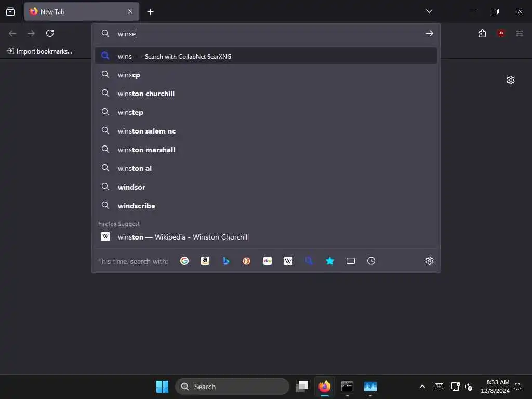Close the New Tab tab
The height and width of the screenshot is (399, 532).
(x=130, y=11)
